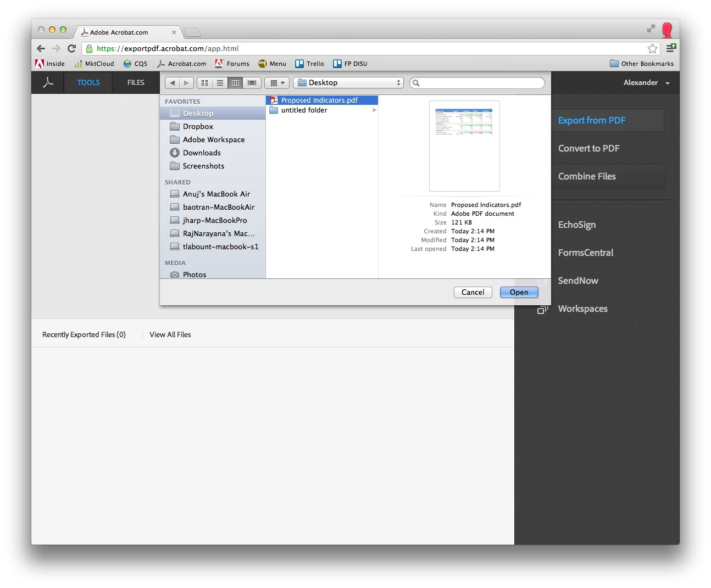This screenshot has width=711, height=588.
Task: Select Desktop in Favorites sidebar
Action: (x=213, y=113)
